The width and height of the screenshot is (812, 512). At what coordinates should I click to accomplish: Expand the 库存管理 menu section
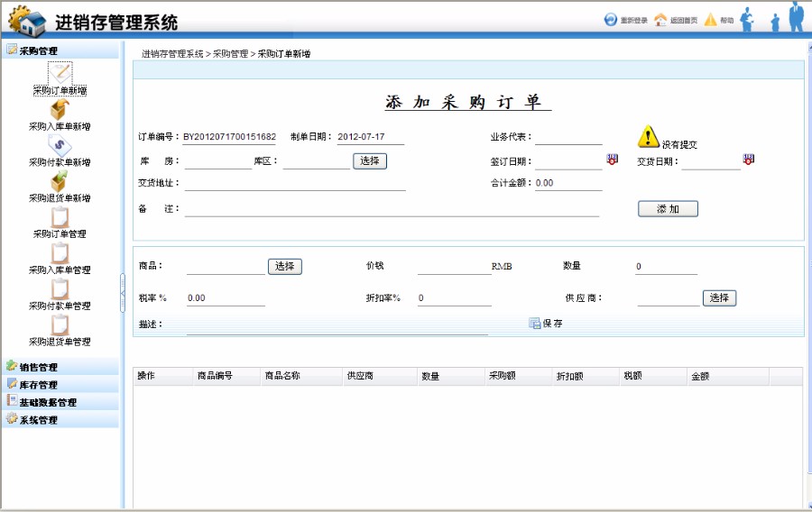pos(60,384)
